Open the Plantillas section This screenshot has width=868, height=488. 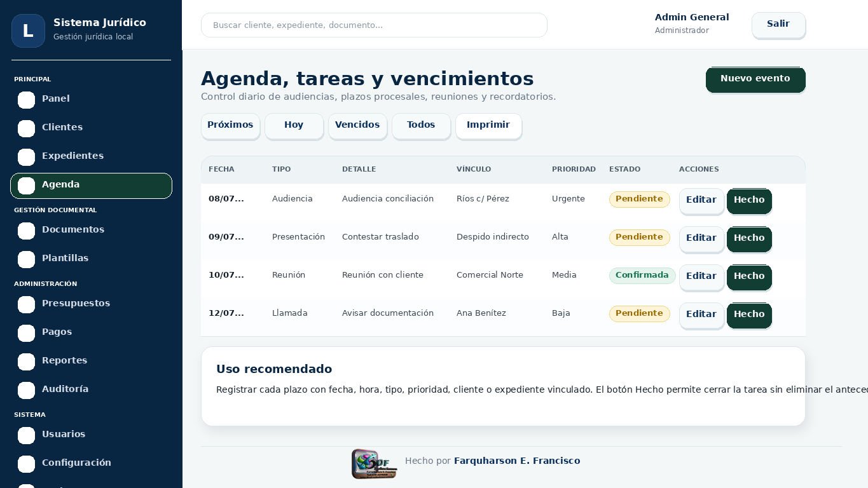pos(91,259)
